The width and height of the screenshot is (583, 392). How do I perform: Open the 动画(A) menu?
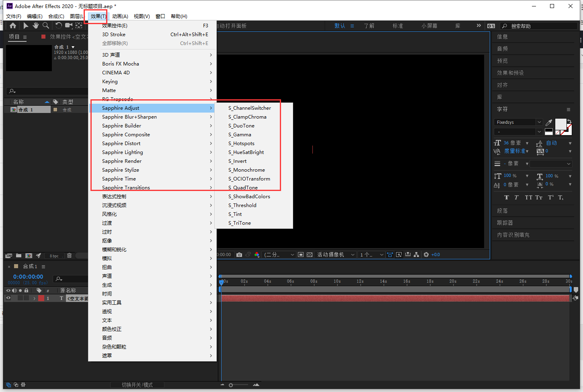coord(120,16)
